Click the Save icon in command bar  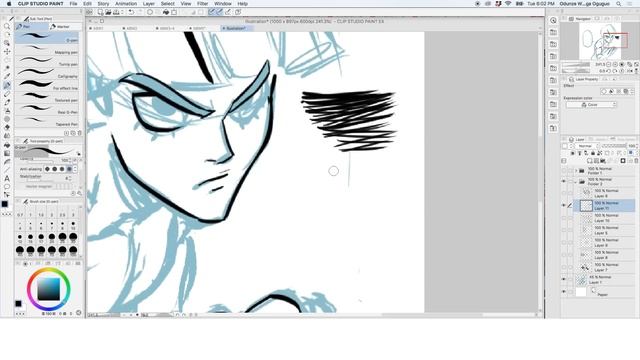[x=116, y=12]
